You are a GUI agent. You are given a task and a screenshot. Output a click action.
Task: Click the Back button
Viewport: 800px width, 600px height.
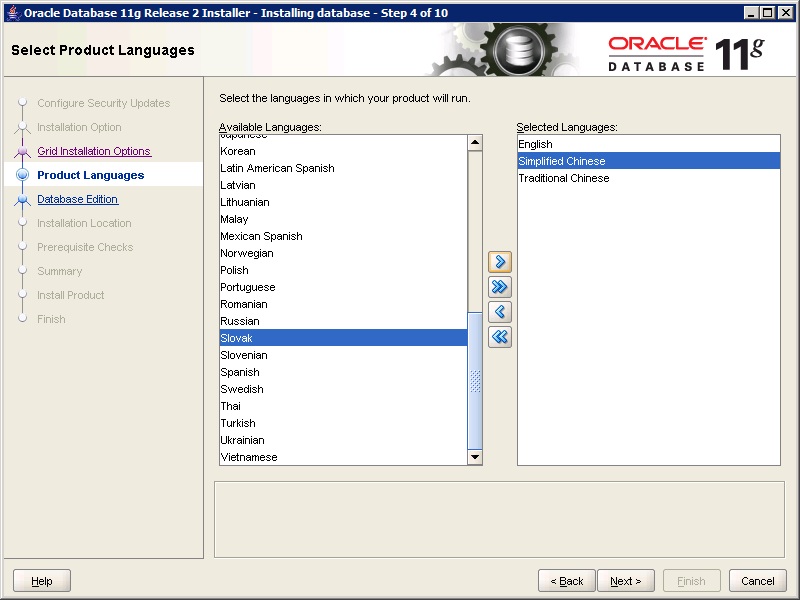click(x=567, y=581)
